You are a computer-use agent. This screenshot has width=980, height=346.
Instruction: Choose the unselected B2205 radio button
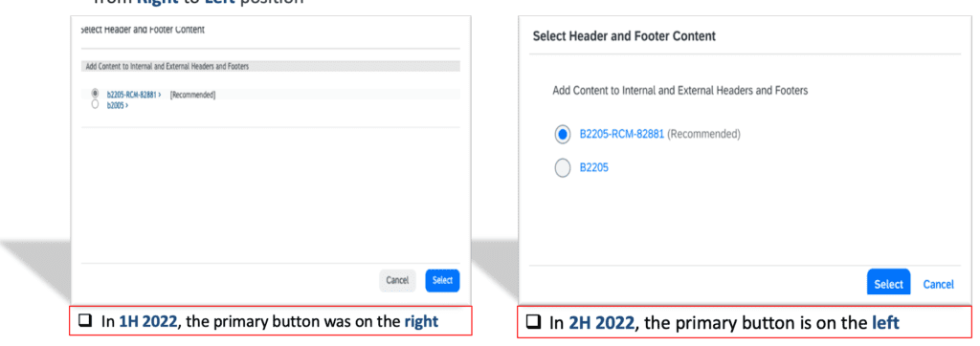[563, 168]
